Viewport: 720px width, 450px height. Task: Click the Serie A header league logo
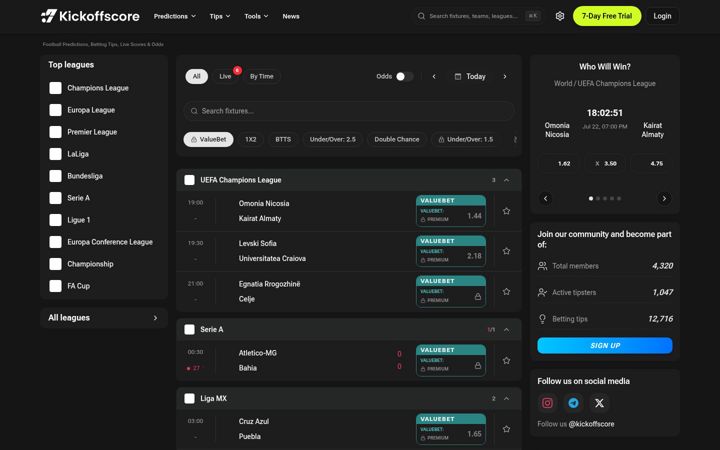click(189, 330)
